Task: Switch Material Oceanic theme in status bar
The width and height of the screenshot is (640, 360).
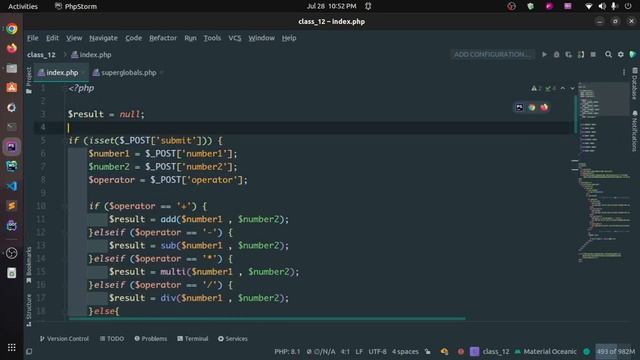Action: click(x=546, y=351)
